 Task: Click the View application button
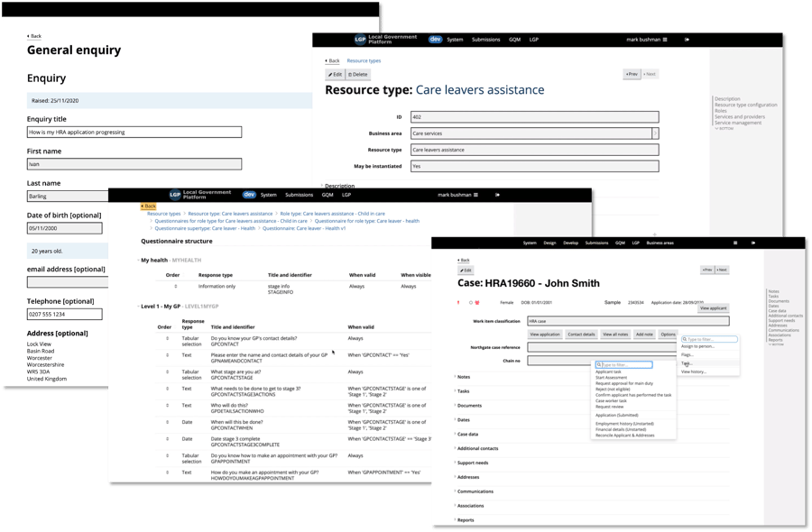(545, 335)
